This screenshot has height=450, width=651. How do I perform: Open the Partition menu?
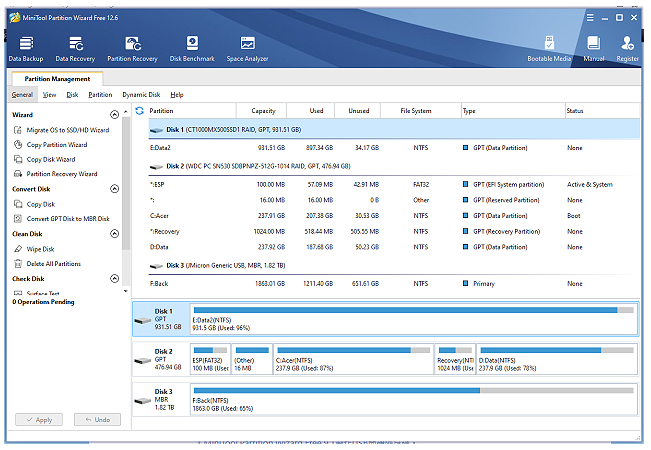pos(100,95)
